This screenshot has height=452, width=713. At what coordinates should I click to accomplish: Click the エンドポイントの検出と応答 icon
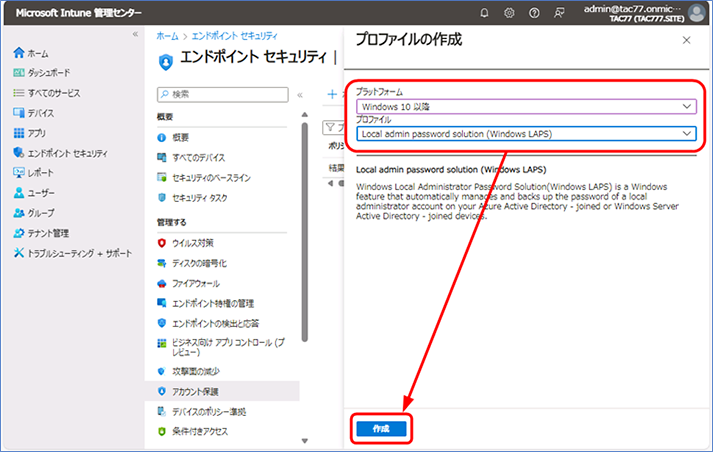pos(161,323)
